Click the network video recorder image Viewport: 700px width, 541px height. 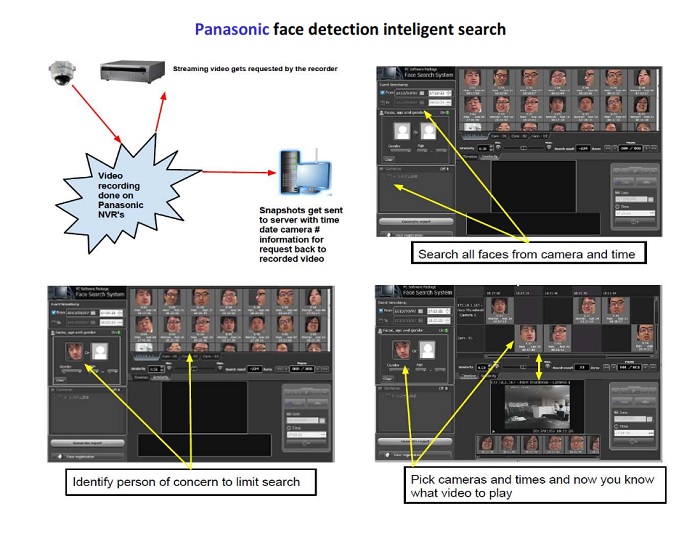click(132, 71)
